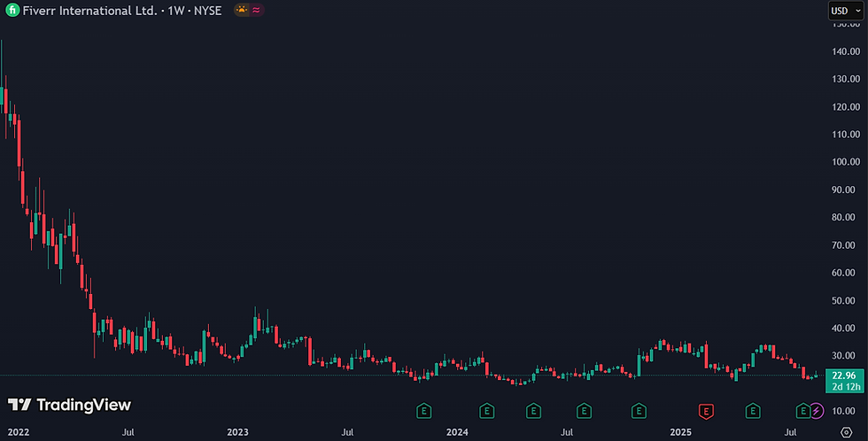868x441 pixels.
Task: Open the green E marker beside the lightning icon
Action: tap(802, 411)
